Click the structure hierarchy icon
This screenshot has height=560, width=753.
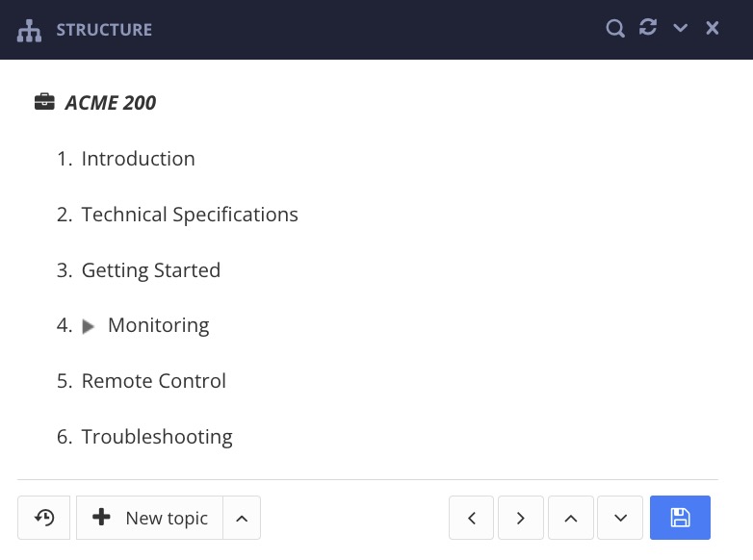tap(30, 30)
